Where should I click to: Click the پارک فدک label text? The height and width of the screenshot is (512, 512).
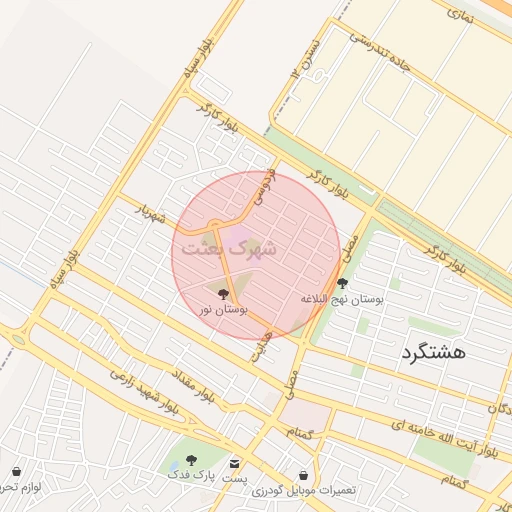point(191,475)
